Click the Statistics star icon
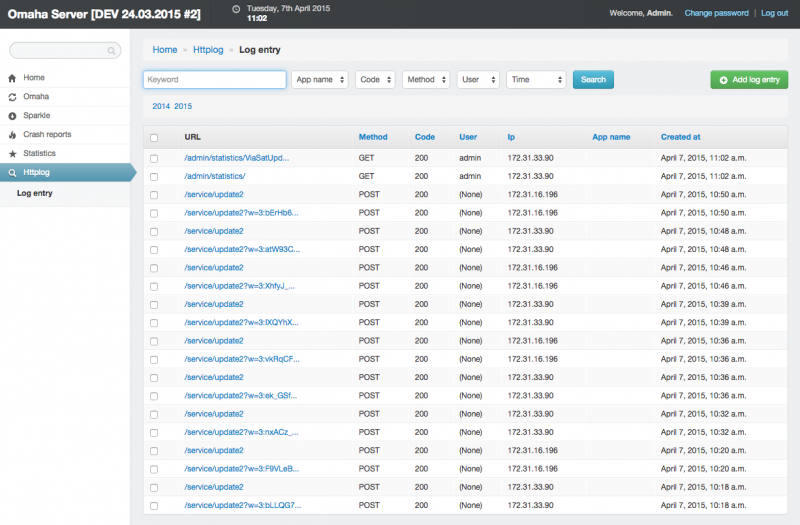 pyautogui.click(x=12, y=154)
